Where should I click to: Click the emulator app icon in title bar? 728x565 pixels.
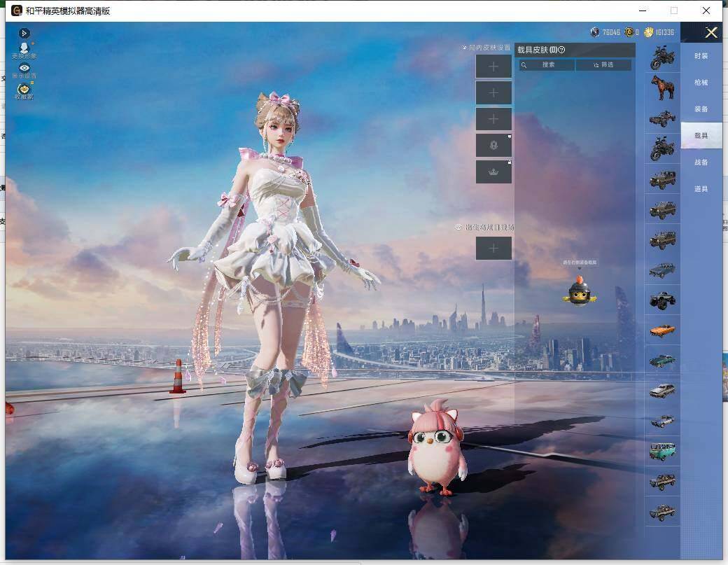tap(17, 11)
